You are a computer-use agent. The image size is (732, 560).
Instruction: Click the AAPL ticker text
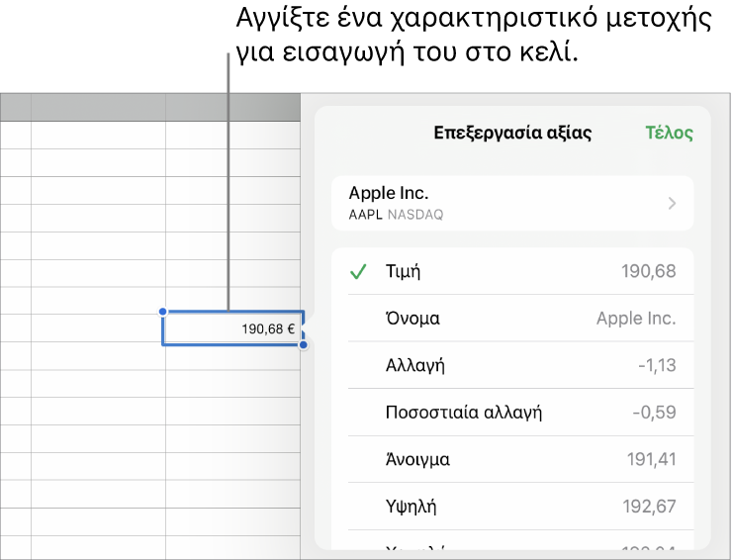point(366,215)
